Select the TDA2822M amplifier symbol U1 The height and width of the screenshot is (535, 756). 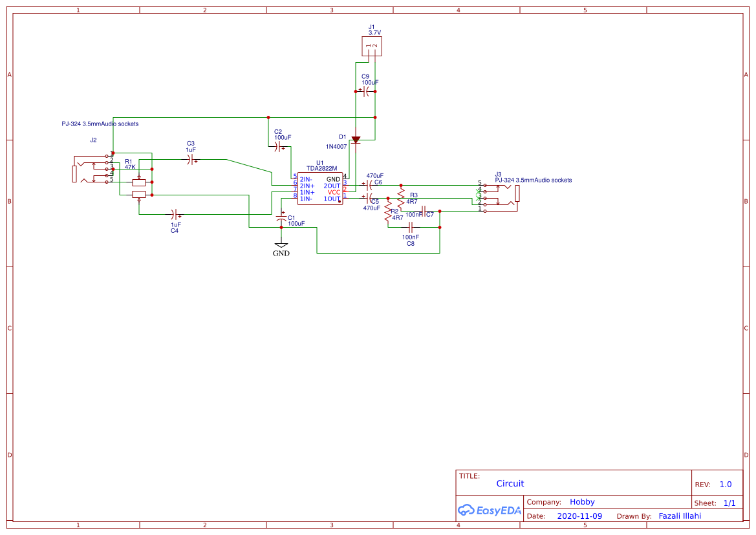point(319,188)
